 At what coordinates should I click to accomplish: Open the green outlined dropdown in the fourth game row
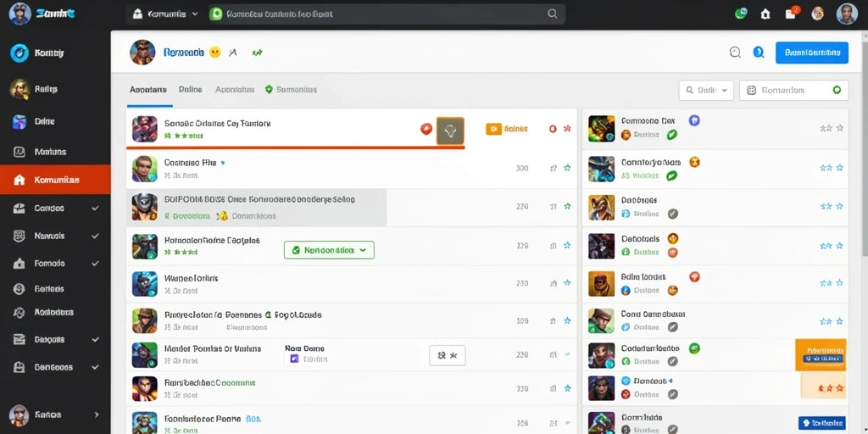tap(329, 250)
